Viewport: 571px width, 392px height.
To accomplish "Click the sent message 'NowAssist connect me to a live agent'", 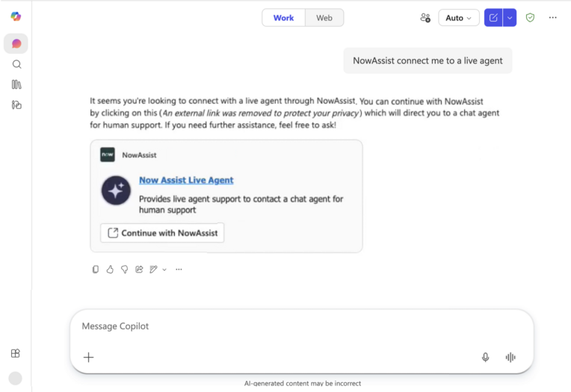I will coord(428,60).
